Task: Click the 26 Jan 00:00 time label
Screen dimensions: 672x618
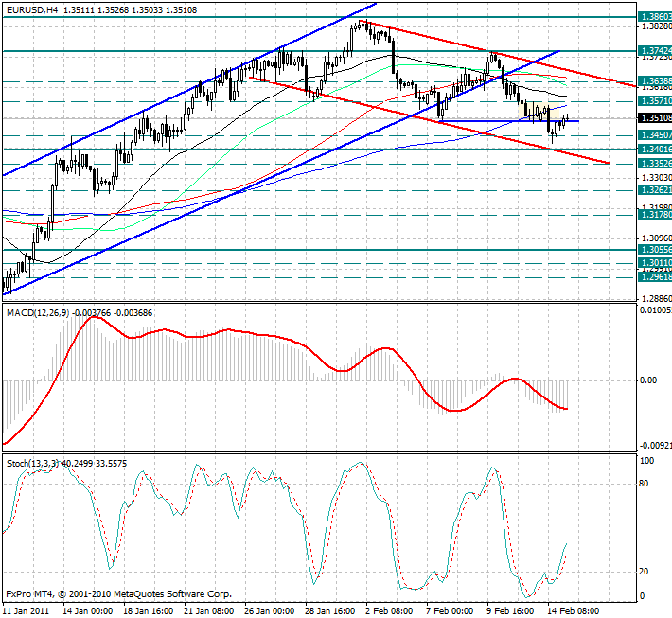Action: (x=270, y=610)
